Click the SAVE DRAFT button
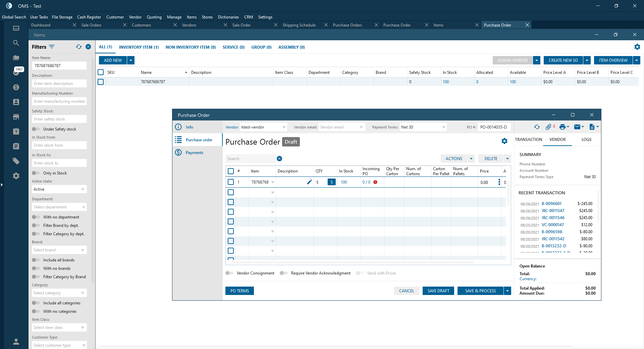644x349 pixels. [x=438, y=291]
